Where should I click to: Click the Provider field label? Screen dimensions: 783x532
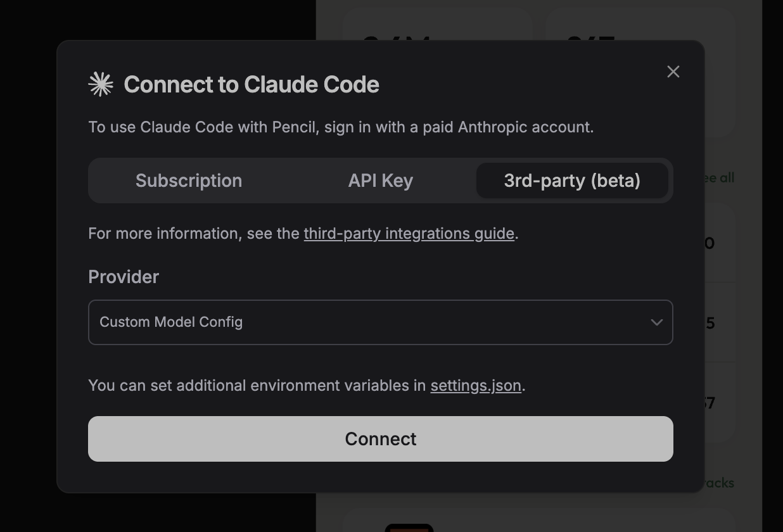pos(124,277)
